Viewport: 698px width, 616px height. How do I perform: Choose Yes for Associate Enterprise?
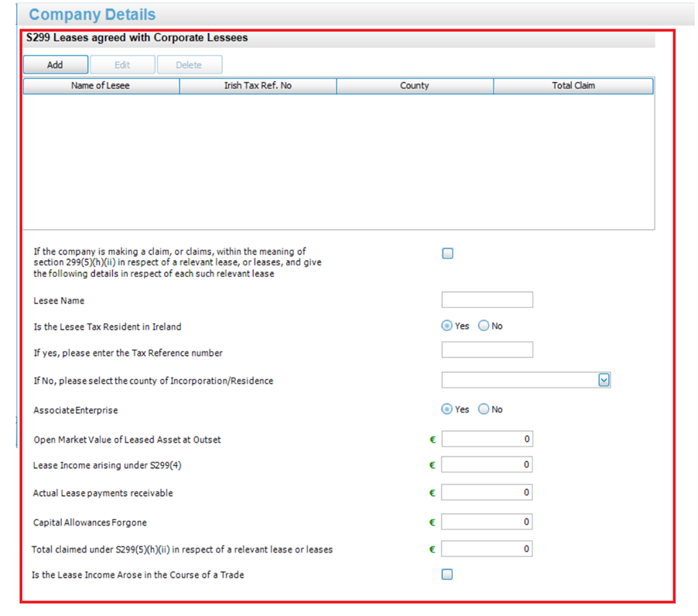point(447,409)
